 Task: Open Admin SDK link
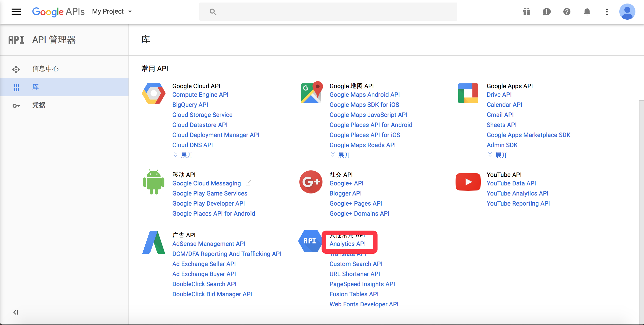pyautogui.click(x=502, y=145)
